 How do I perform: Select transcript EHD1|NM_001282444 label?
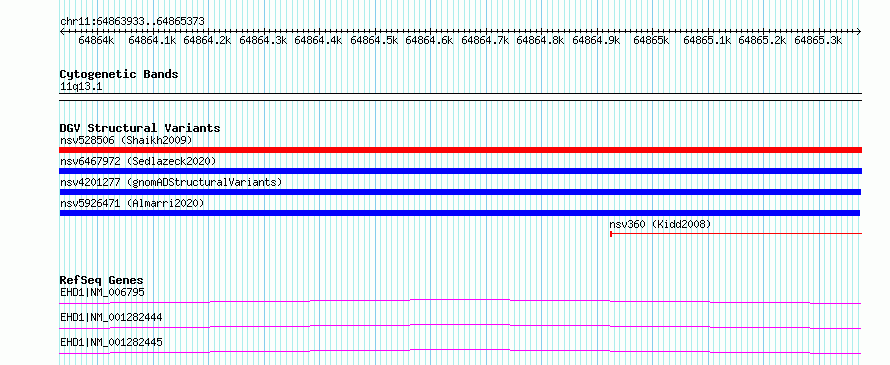coord(111,317)
